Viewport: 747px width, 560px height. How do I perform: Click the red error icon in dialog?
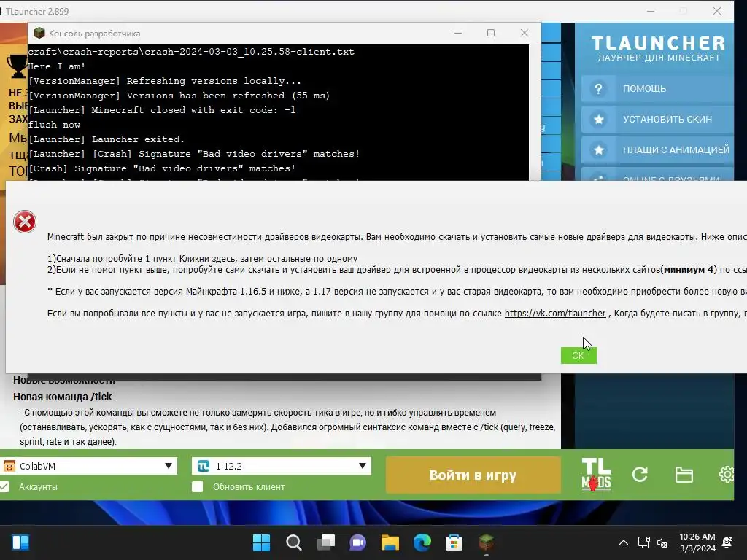coord(25,222)
